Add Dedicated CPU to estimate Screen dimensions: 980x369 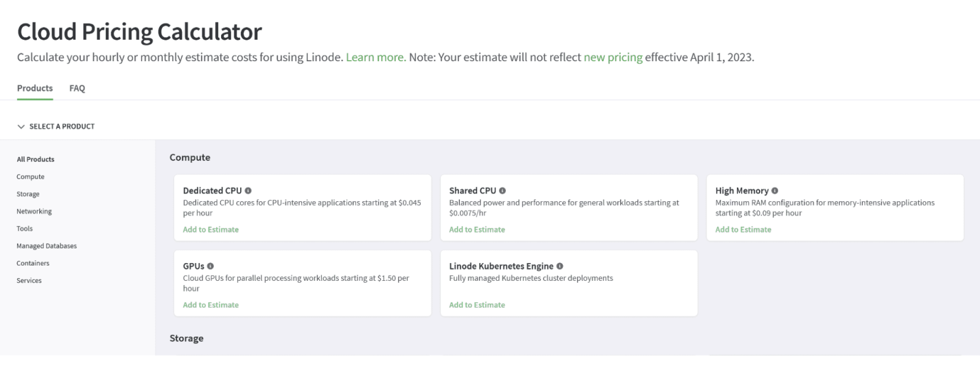click(211, 229)
